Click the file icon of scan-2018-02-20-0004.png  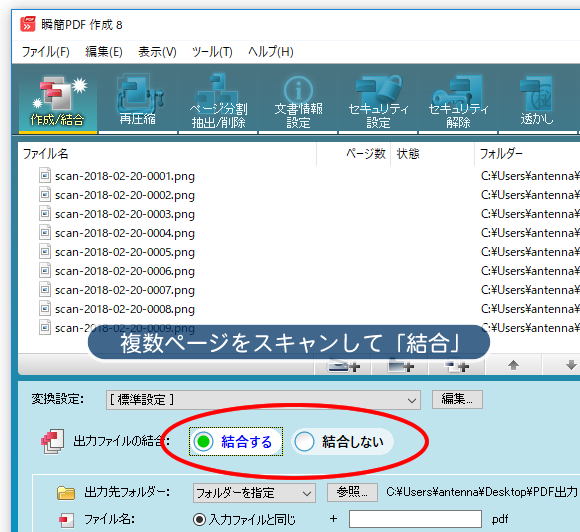tap(45, 232)
